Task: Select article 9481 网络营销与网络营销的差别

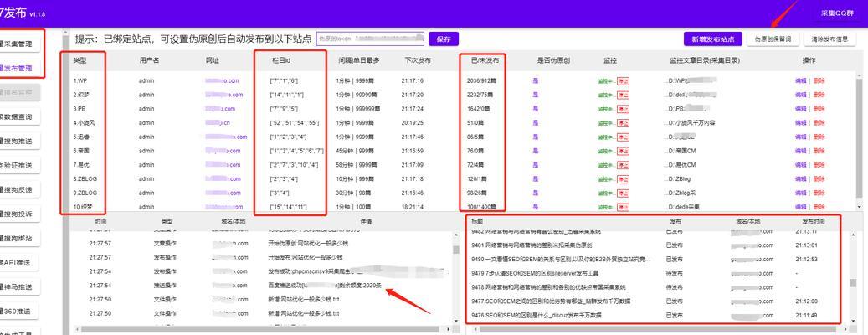Action: (532, 245)
